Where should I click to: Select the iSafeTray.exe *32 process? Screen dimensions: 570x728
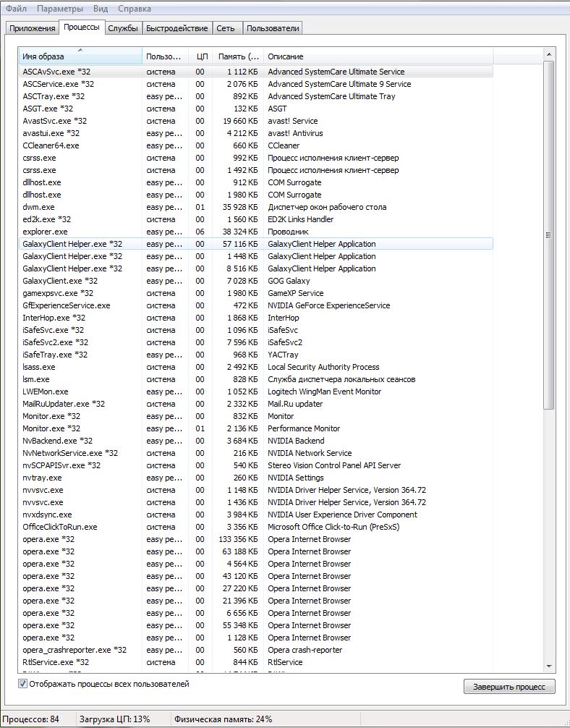coord(256,355)
